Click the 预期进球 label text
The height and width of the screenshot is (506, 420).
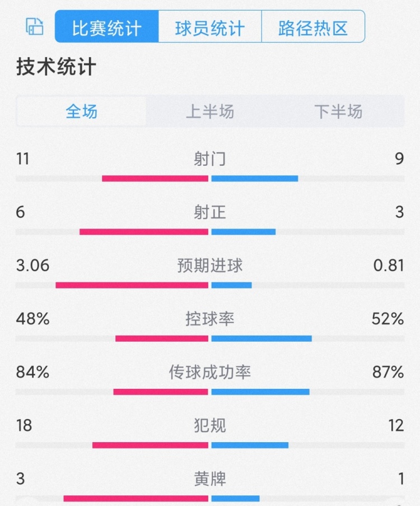point(209,266)
